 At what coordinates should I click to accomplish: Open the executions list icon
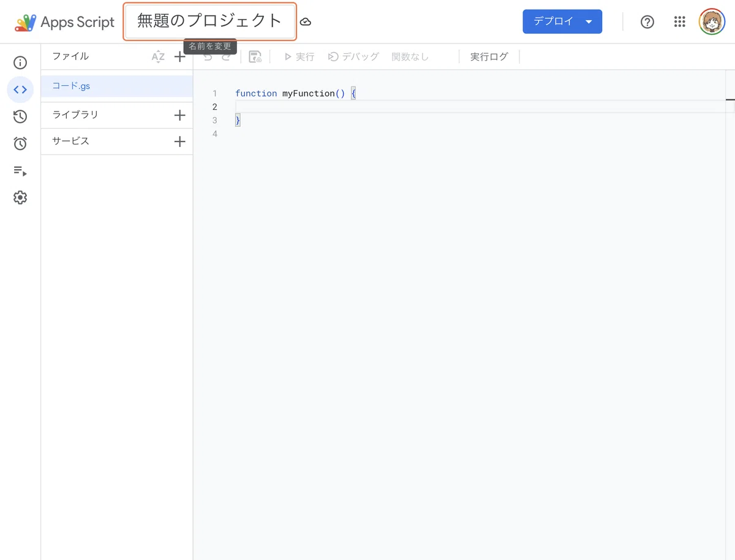tap(20, 170)
